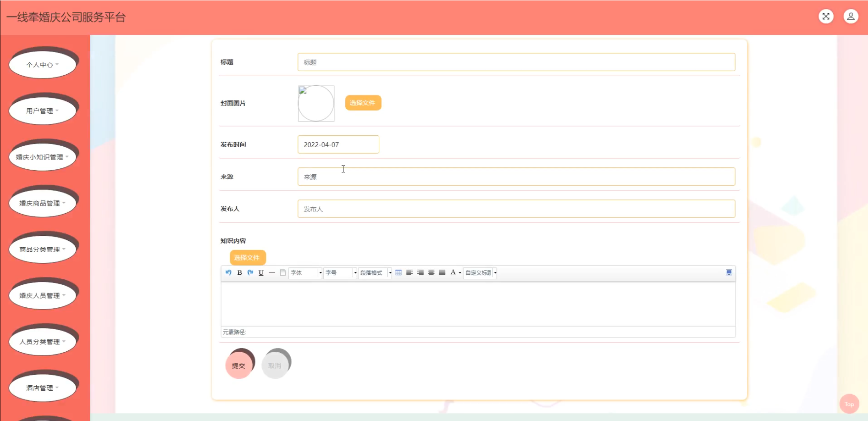Viewport: 868px width, 421px height.
Task: Click 选择文件 button for cover image
Action: [x=363, y=103]
